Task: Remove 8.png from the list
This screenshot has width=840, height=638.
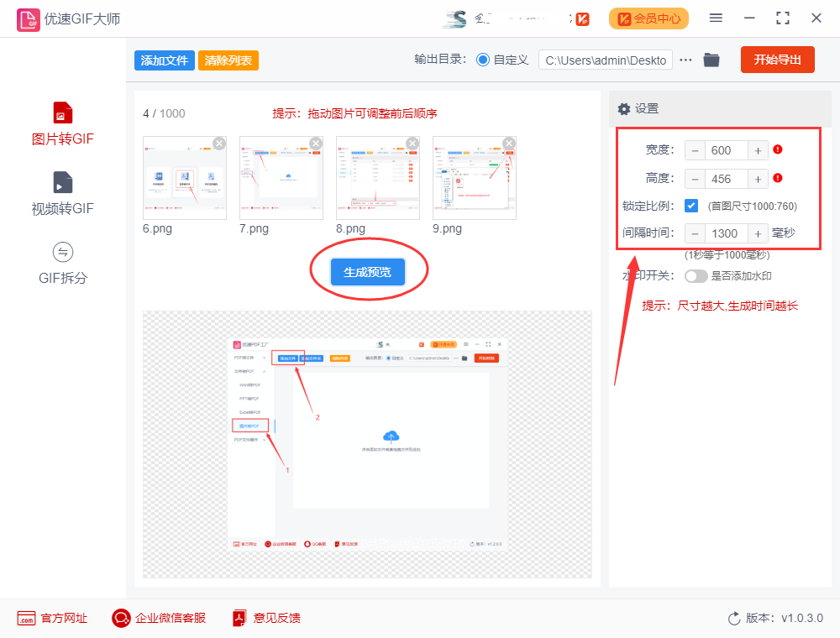Action: pos(412,143)
